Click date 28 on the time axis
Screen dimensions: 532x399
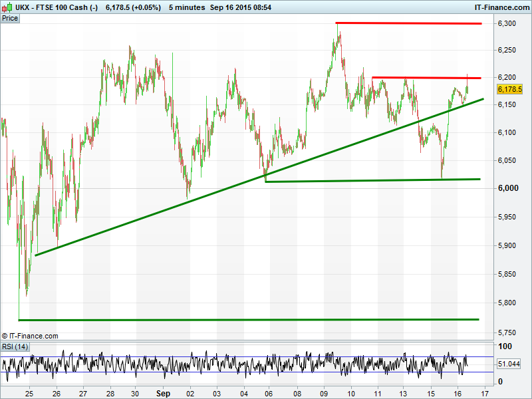(x=110, y=394)
